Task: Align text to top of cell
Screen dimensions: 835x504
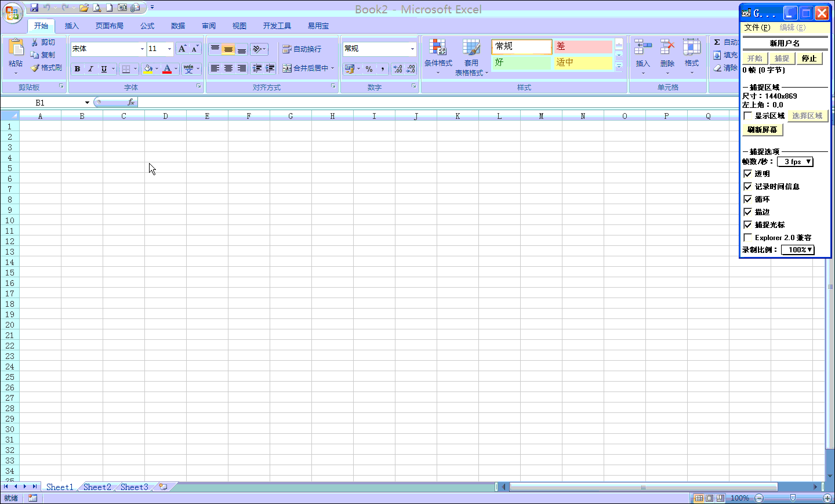Action: (x=215, y=49)
